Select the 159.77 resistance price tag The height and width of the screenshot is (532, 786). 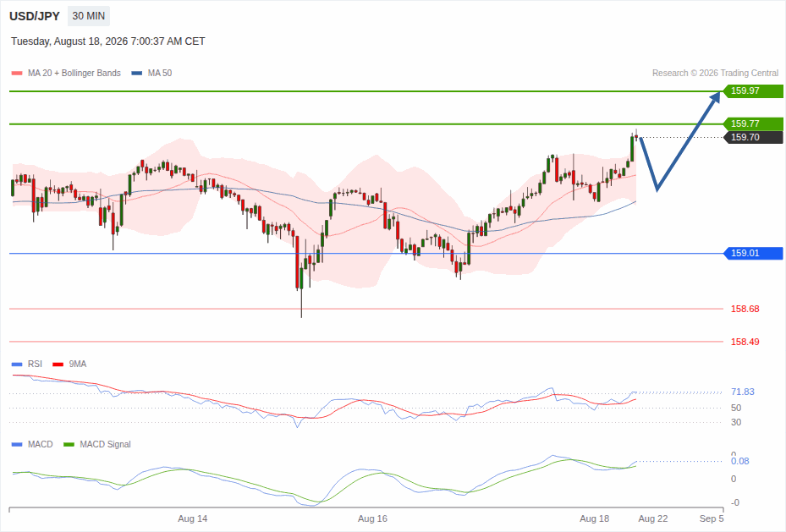click(753, 123)
